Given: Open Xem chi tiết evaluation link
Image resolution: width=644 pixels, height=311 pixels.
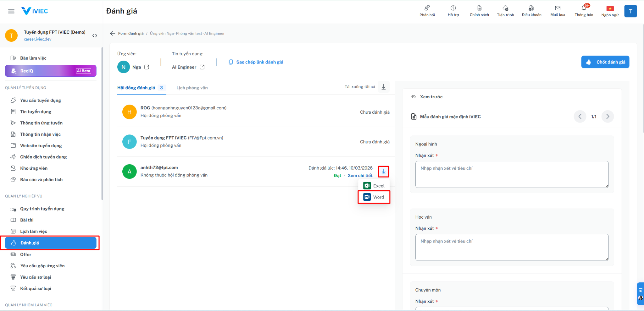Looking at the screenshot, I should [360, 176].
